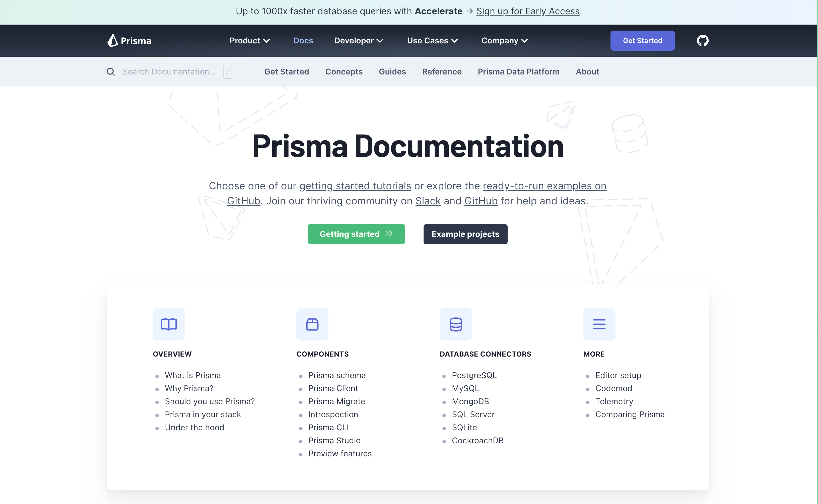This screenshot has width=818, height=504.
Task: Select the Prisma Data Platform tab
Action: (519, 72)
